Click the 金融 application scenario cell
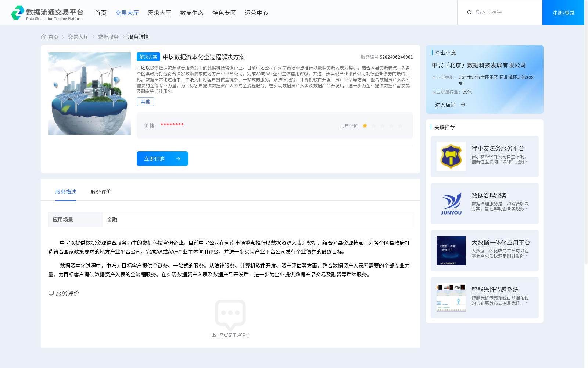The image size is (588, 368). pyautogui.click(x=258, y=219)
